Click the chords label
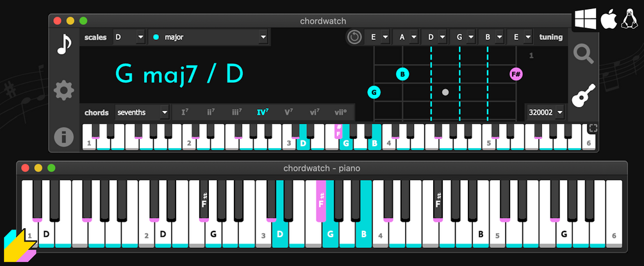Viewport: 644px width, 266px height. coord(97,112)
